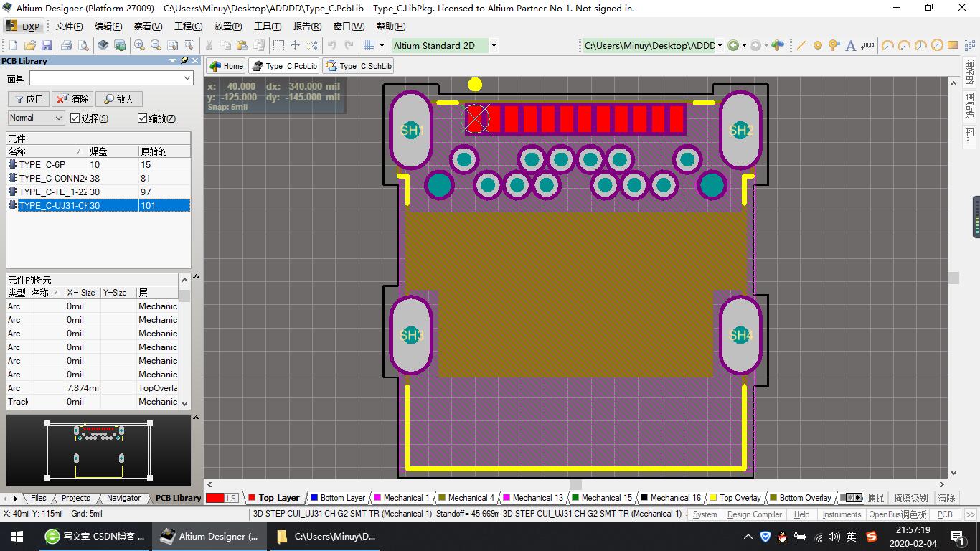
Task: Redo the last undone action
Action: point(349,45)
